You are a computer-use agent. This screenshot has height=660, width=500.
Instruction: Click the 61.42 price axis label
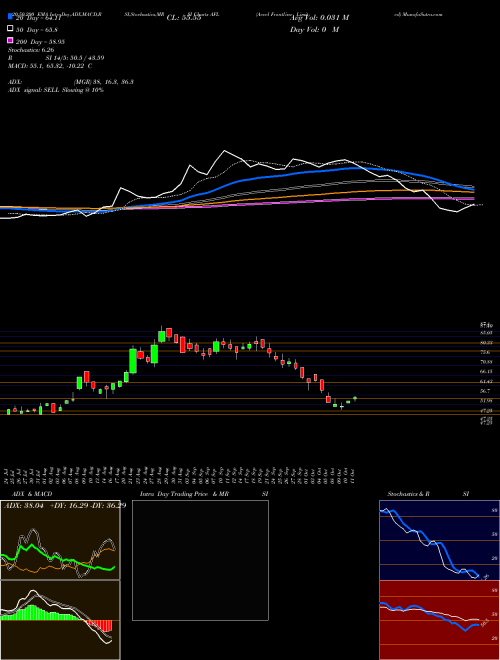click(487, 381)
